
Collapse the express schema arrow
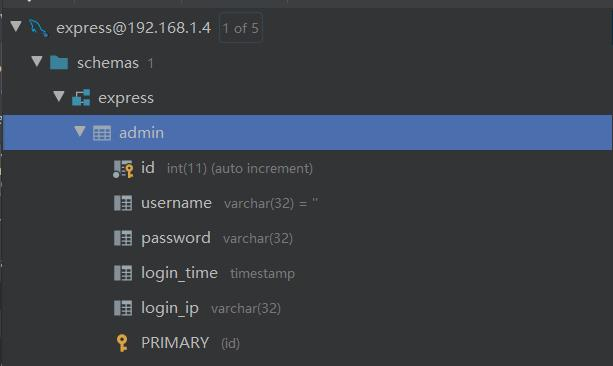point(59,96)
